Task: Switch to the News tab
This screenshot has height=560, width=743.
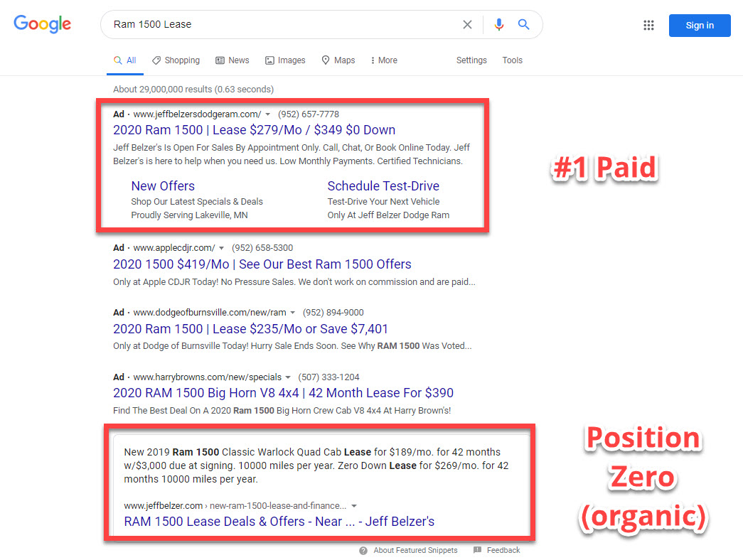Action: (232, 60)
